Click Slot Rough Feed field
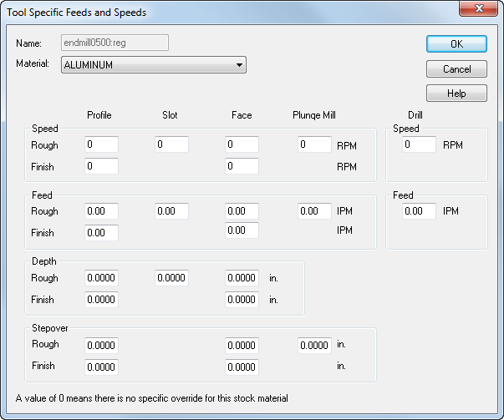This screenshot has width=504, height=420. coord(171,212)
